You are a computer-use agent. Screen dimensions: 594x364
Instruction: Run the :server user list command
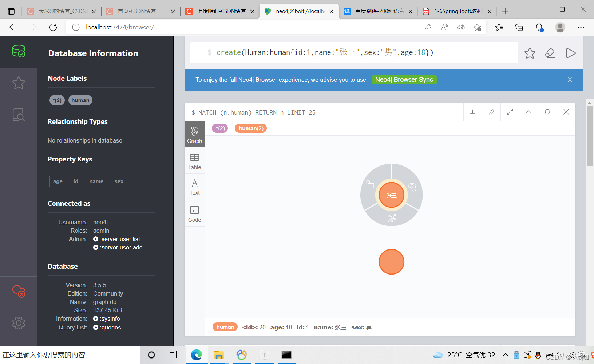point(117,239)
